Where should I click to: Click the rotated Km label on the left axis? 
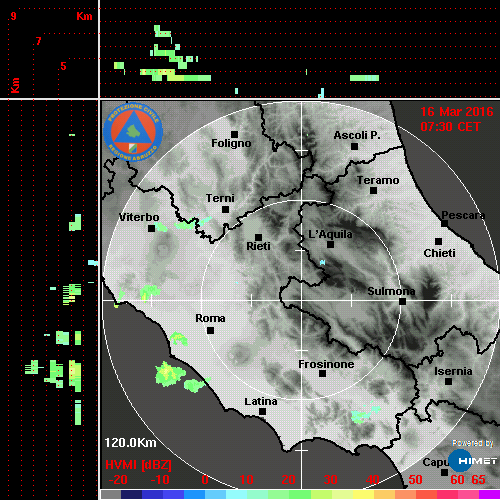coord(15,85)
